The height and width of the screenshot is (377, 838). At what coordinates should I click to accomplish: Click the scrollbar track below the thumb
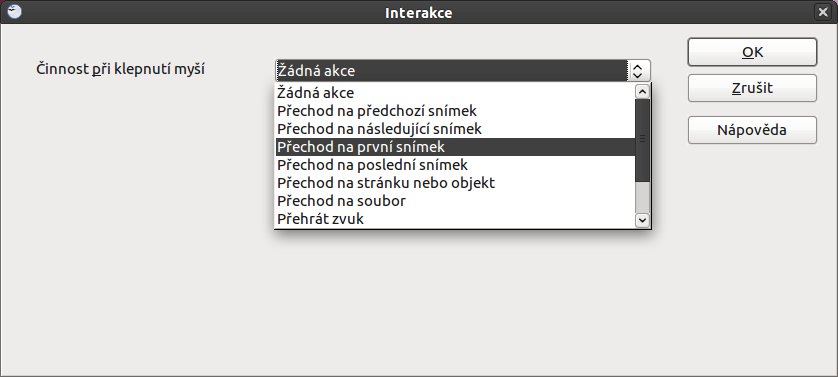coord(642,196)
